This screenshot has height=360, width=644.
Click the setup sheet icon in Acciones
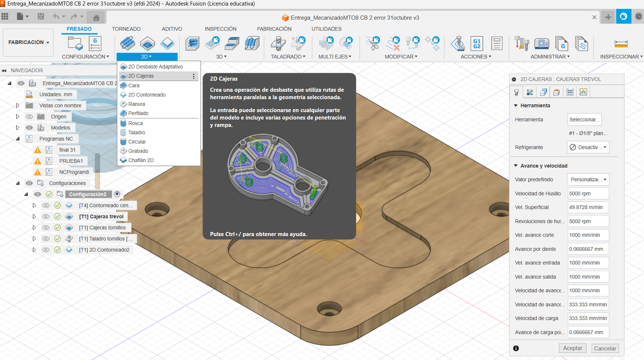coord(497,44)
